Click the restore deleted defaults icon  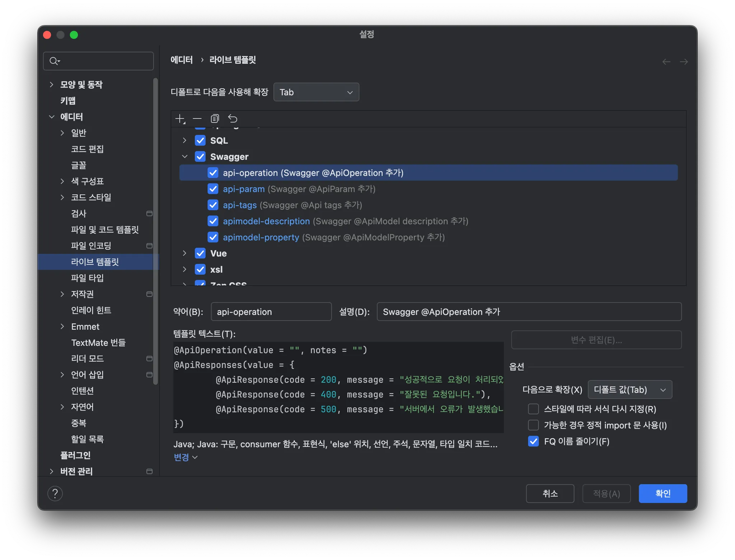[x=233, y=119]
